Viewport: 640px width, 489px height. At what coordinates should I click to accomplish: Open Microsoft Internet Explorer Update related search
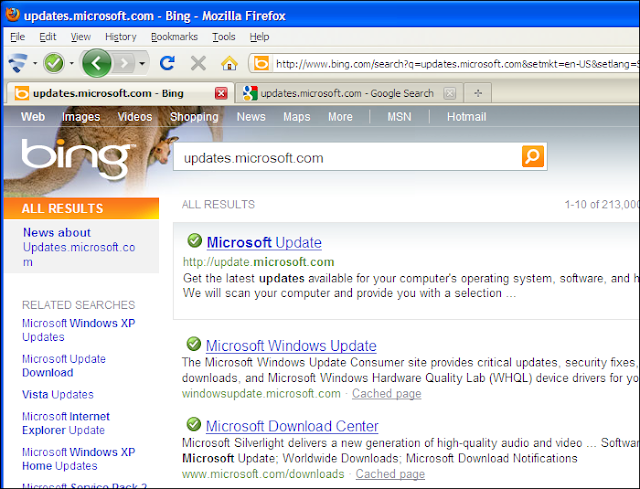tap(66, 423)
